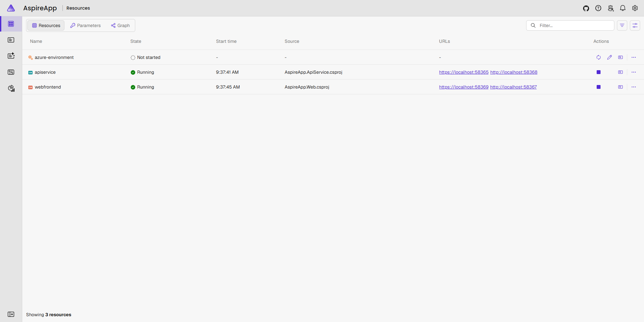This screenshot has height=322, width=644.
Task: Open the Resources page in the left sidebar
Action: pos(11,24)
